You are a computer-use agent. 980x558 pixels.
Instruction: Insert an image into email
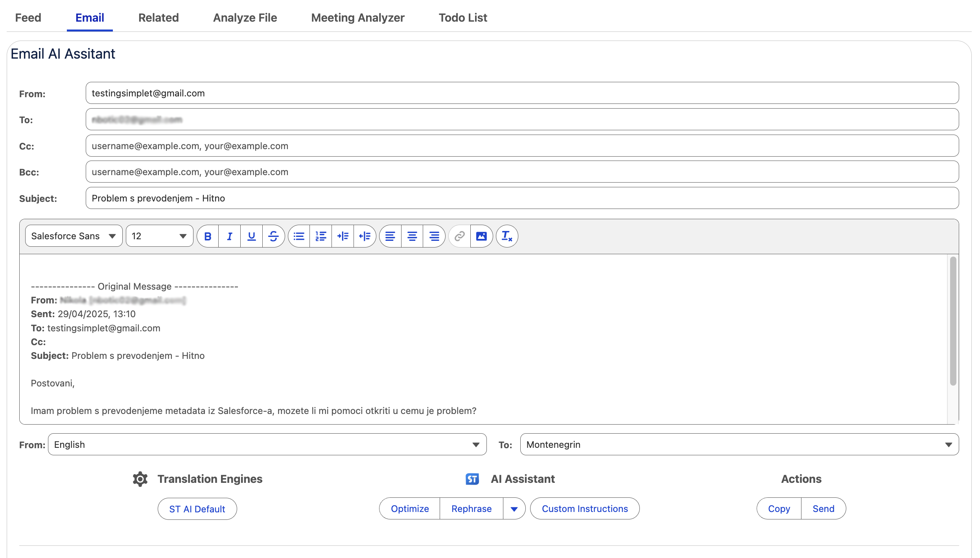[481, 236]
